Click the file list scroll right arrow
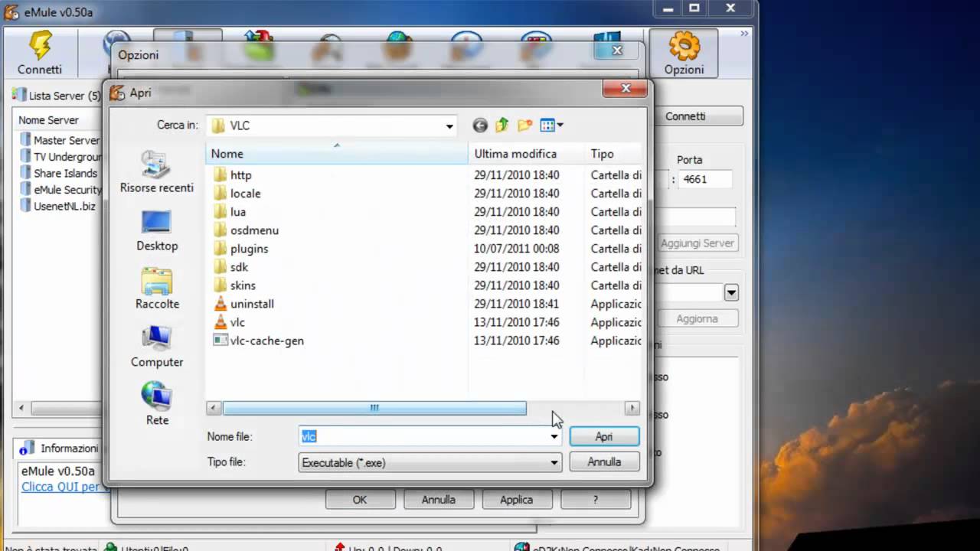Screen dimensions: 980x551 [x=632, y=409]
